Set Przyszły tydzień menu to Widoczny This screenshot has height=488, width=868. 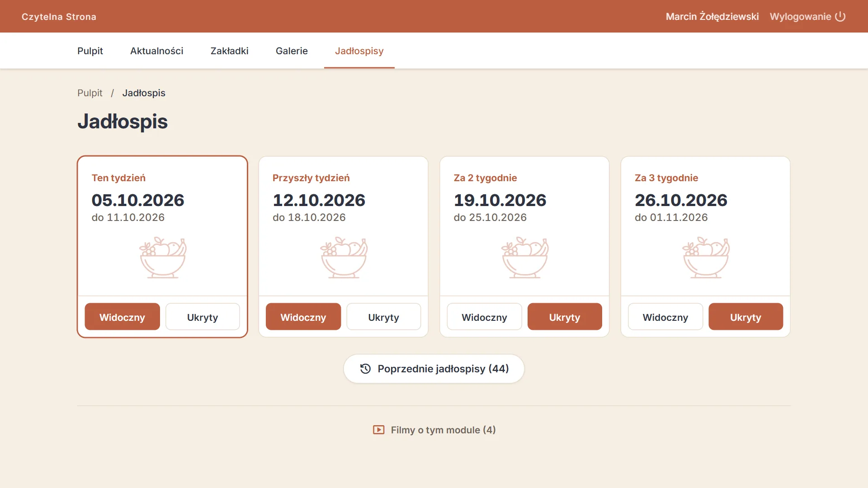coord(303,317)
